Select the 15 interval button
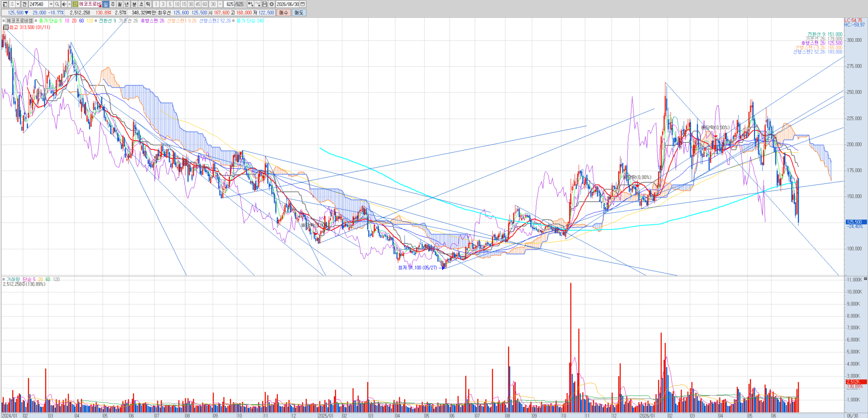The height and width of the screenshot is (418, 868). pos(184,4)
